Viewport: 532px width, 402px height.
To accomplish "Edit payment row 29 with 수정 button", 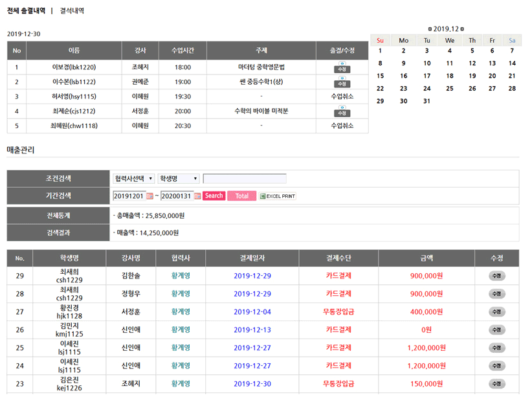I will click(496, 276).
